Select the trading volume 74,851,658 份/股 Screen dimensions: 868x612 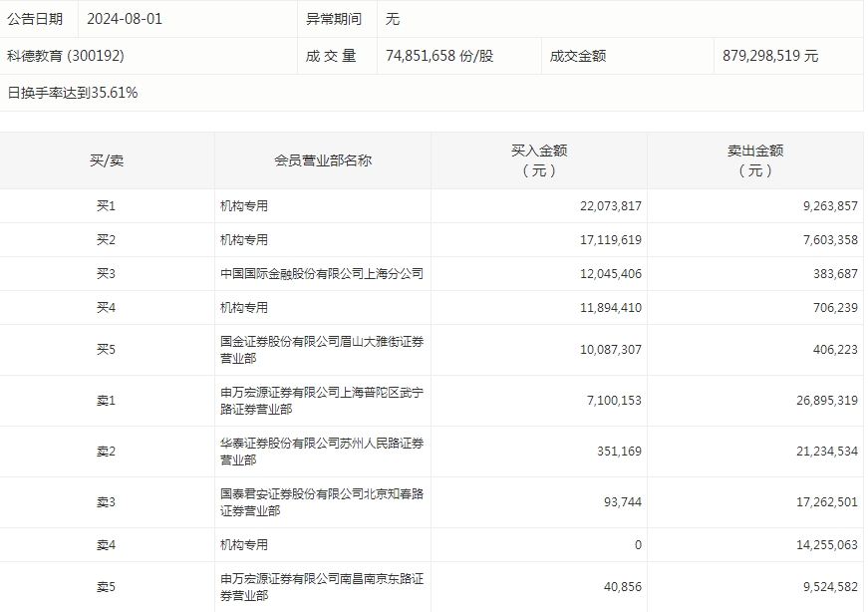(439, 56)
